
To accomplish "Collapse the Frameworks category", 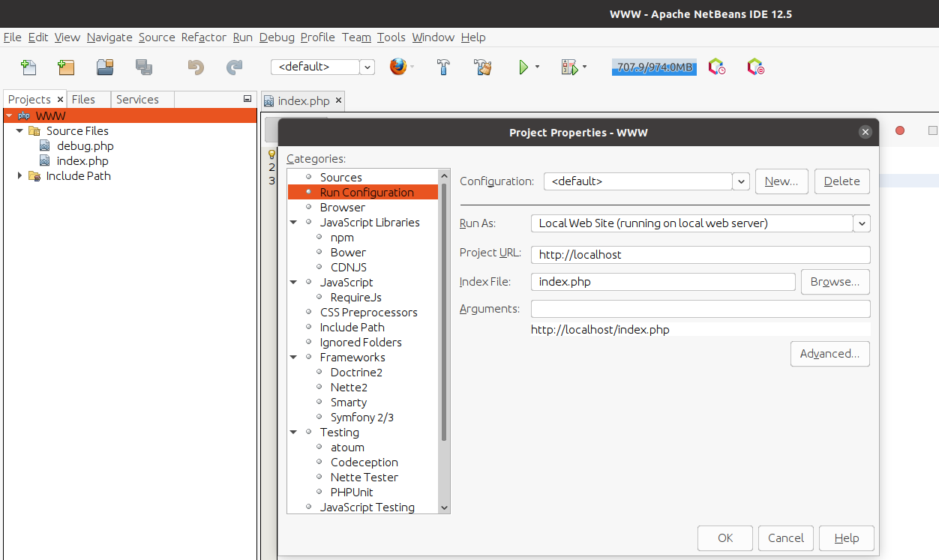I will (293, 358).
